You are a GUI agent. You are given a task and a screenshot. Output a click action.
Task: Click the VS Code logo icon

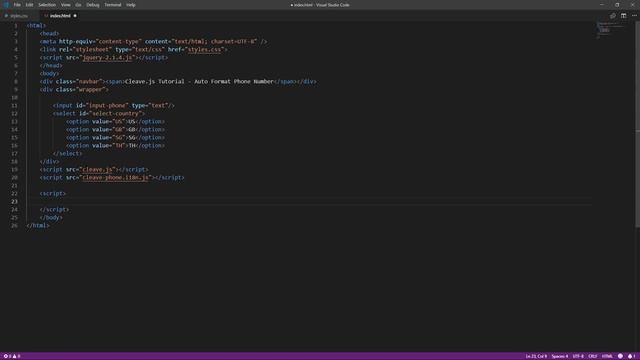[x=6, y=5]
